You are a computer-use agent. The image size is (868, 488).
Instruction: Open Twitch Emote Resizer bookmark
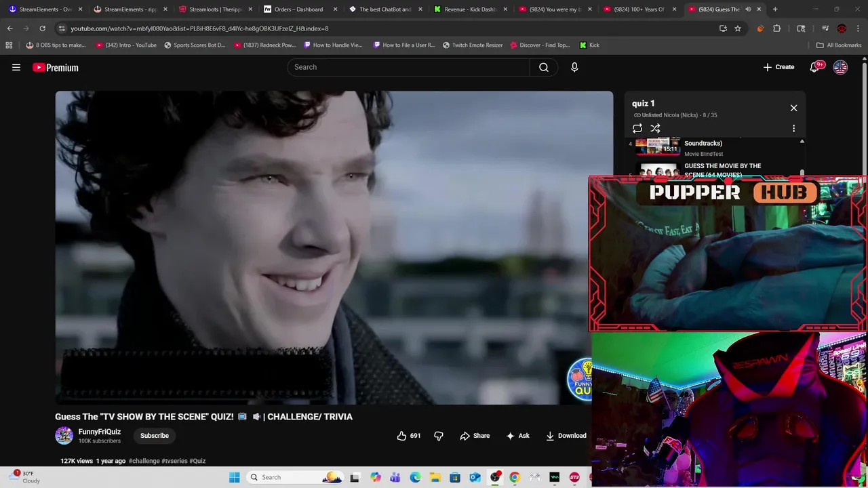(x=473, y=45)
